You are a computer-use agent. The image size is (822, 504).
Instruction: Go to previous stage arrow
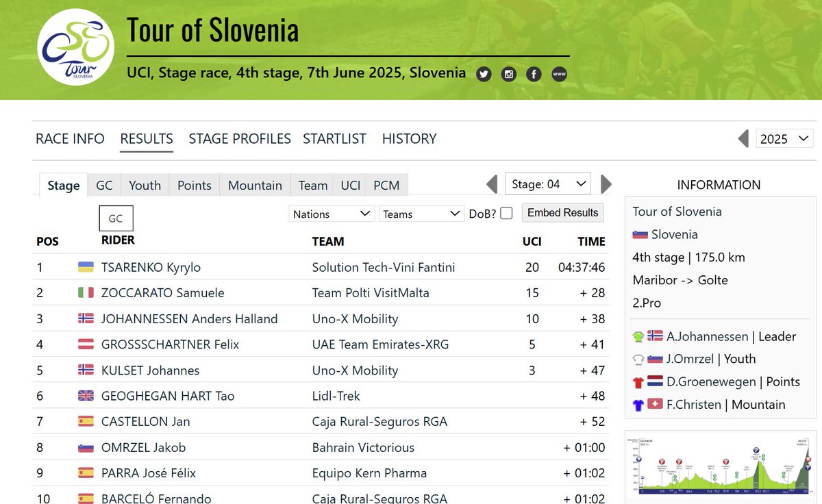point(491,184)
